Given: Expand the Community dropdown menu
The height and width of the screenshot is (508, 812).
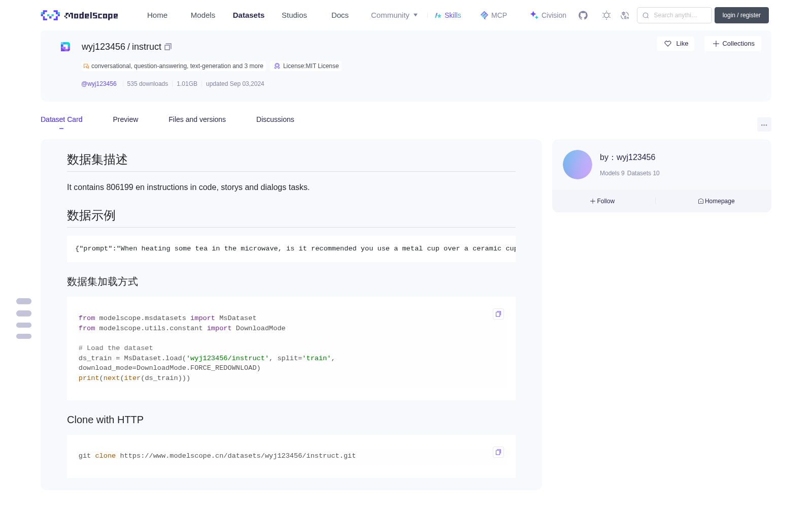Looking at the screenshot, I should [x=394, y=15].
